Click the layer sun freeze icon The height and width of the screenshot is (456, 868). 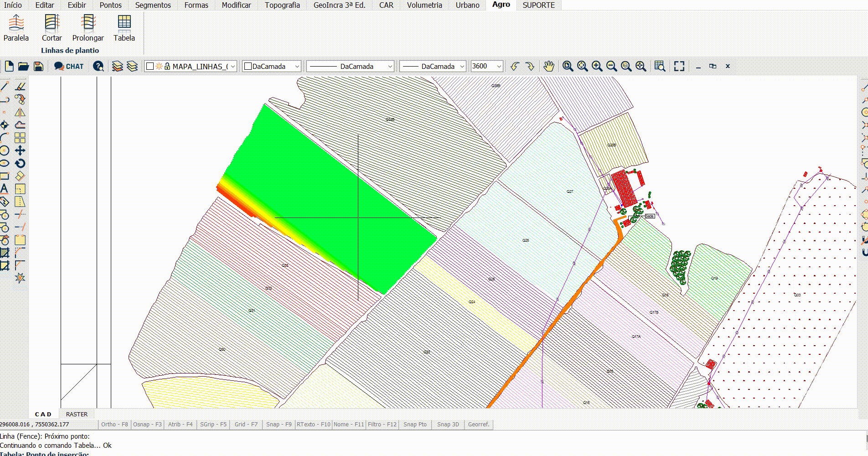[x=159, y=66]
